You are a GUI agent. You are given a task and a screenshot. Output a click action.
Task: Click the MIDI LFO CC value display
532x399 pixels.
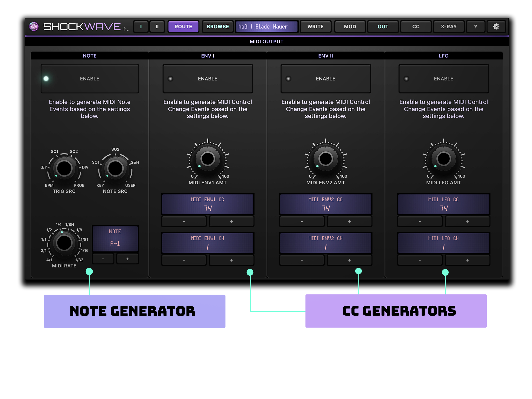point(443,204)
